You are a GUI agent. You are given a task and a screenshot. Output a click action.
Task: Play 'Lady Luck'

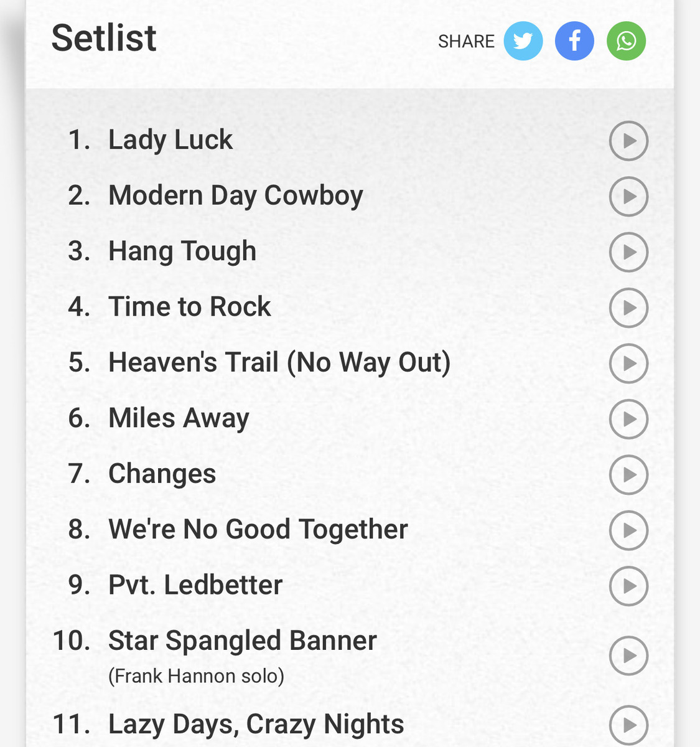pos(628,141)
